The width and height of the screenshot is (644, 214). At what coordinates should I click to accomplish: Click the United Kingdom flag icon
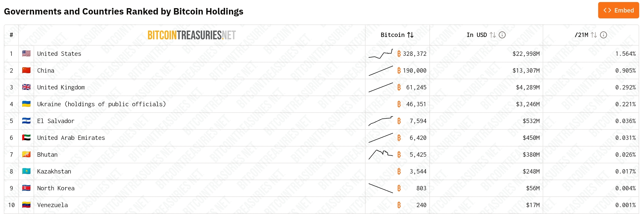(26, 87)
